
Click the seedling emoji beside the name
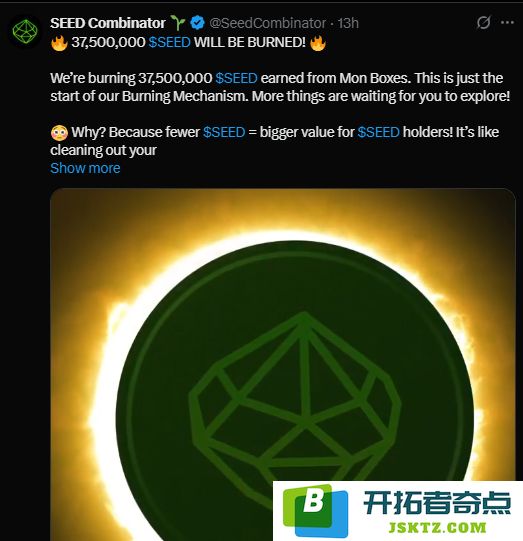(178, 23)
